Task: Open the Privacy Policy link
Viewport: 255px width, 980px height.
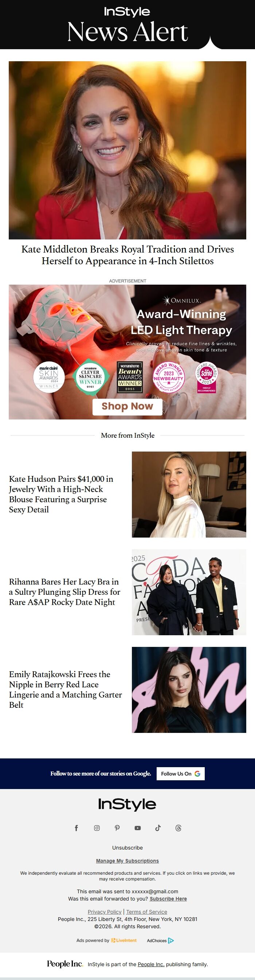Action: [x=105, y=911]
